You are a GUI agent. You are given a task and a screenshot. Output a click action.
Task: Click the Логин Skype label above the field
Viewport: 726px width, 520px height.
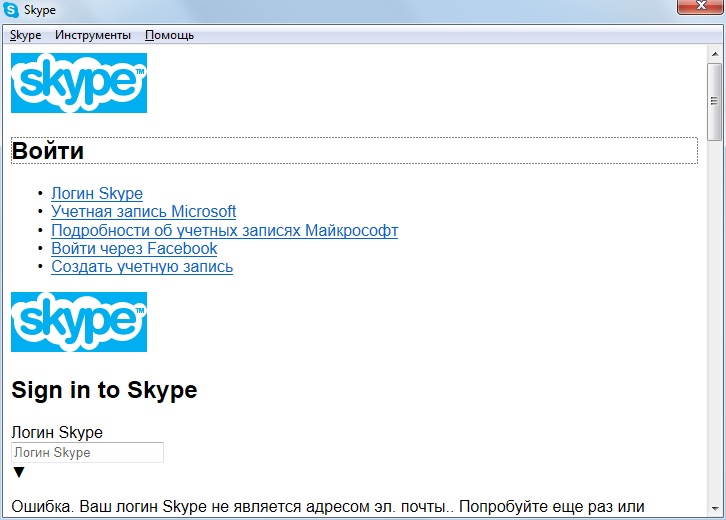(x=57, y=433)
